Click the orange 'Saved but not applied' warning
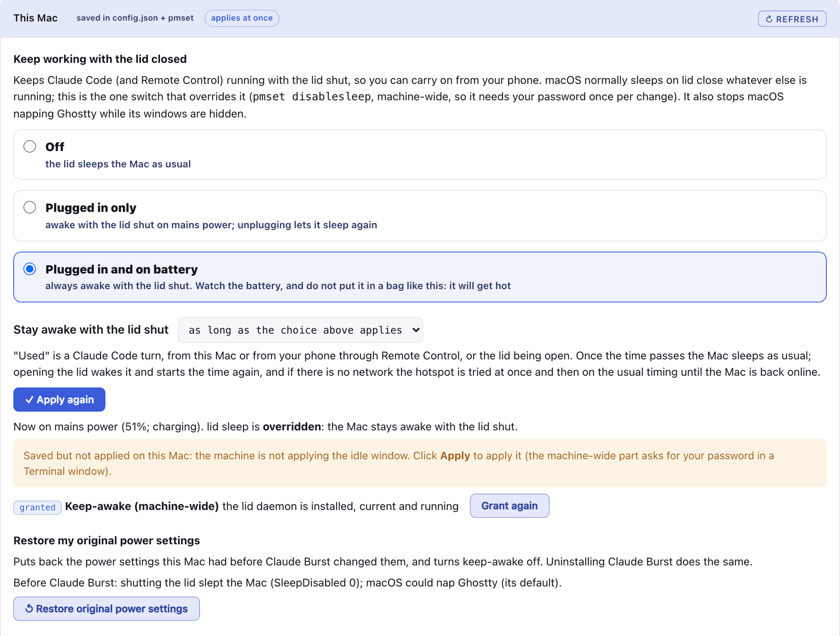 click(419, 463)
